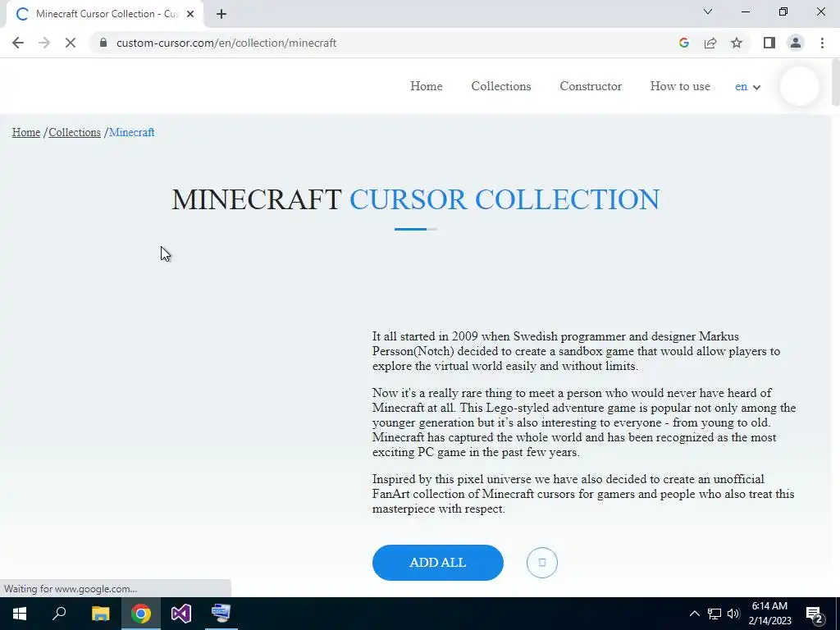The image size is (840, 630).
Task: Follow the Collections breadcrumb link
Action: coord(75,132)
